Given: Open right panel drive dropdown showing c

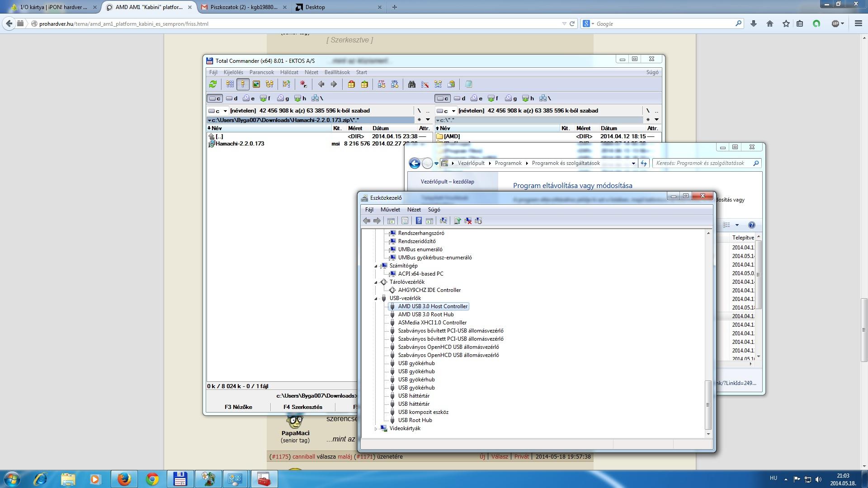Looking at the screenshot, I should click(446, 111).
